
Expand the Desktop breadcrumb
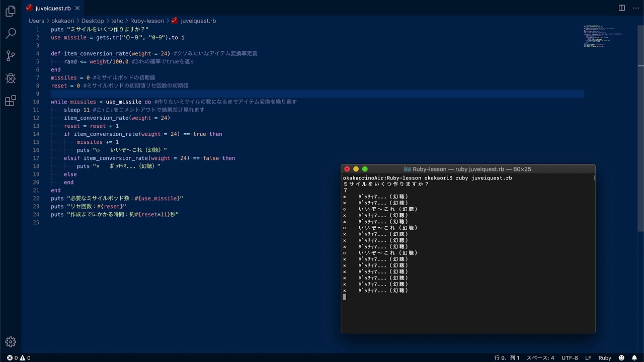pos(93,21)
